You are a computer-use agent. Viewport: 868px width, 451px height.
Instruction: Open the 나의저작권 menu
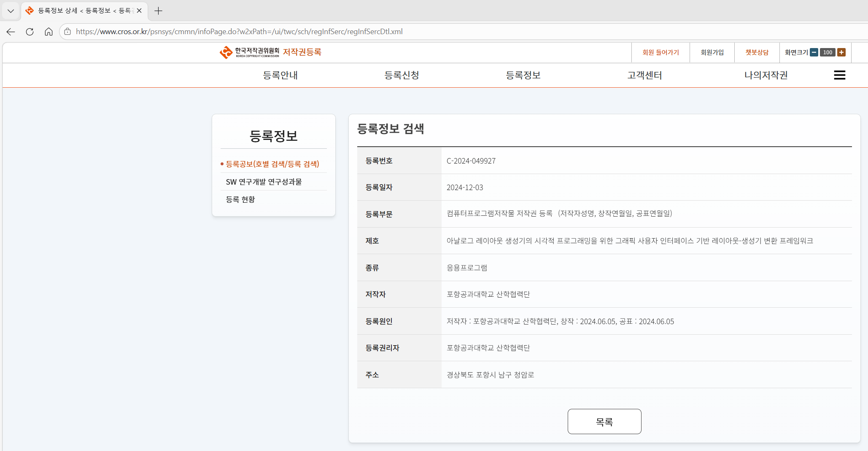pos(766,75)
